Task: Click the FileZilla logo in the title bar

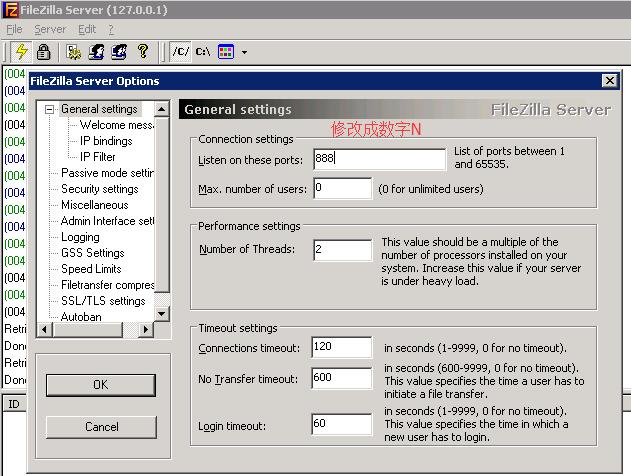Action: (10, 10)
